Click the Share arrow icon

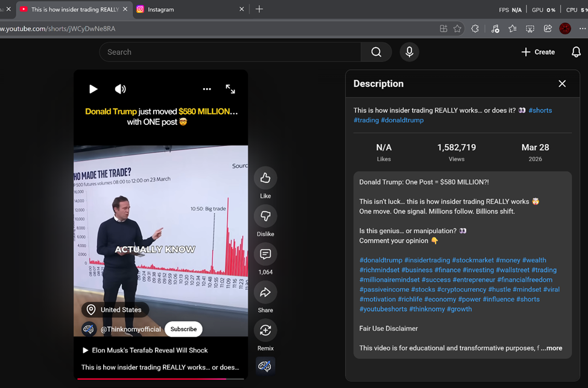point(265,293)
